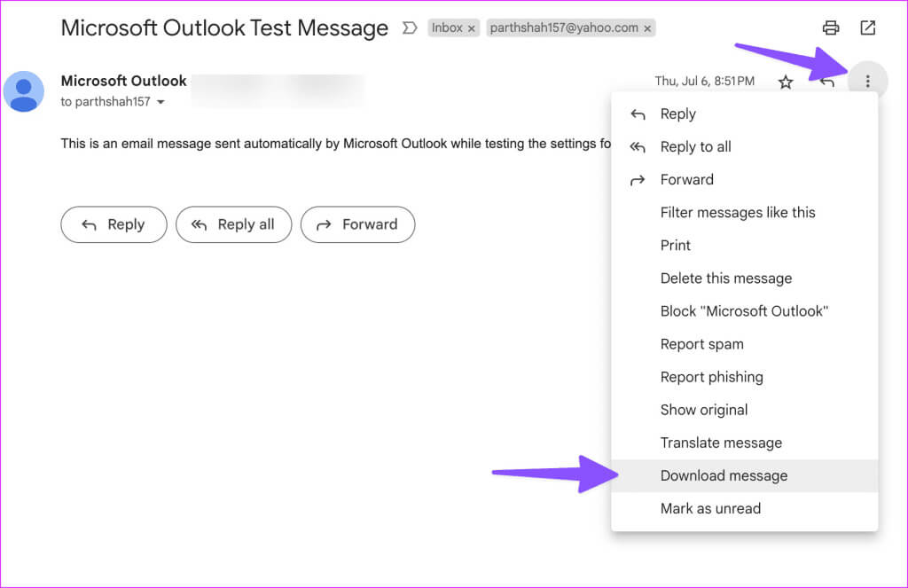Screen dimensions: 908x588
Task: Click the sender avatar icon
Action: (x=24, y=91)
